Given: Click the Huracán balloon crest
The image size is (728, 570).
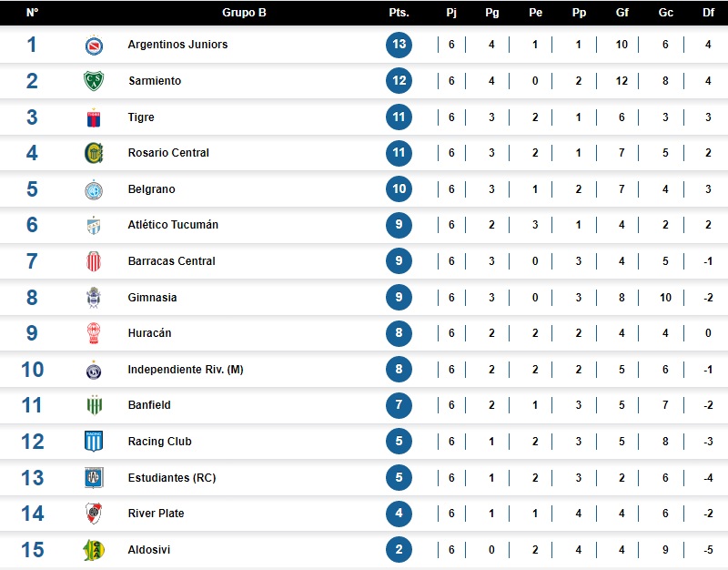Looking at the screenshot, I should coord(94,333).
